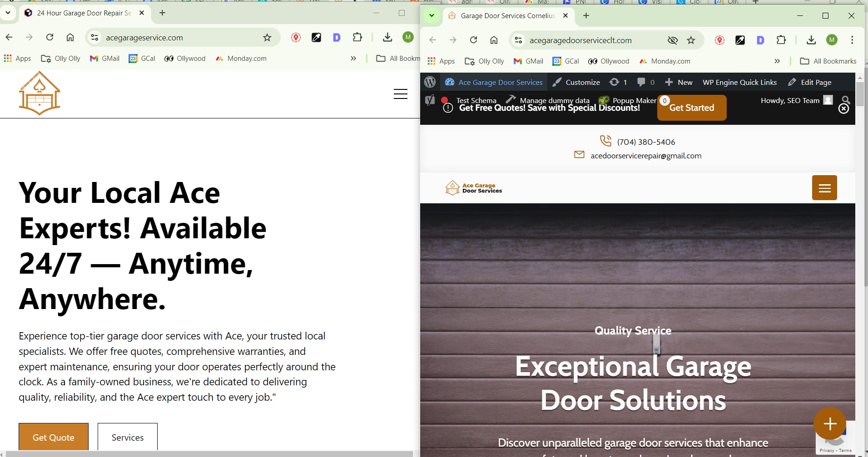The height and width of the screenshot is (457, 868).
Task: Open WP Engine Quick Links menu
Action: click(x=739, y=82)
